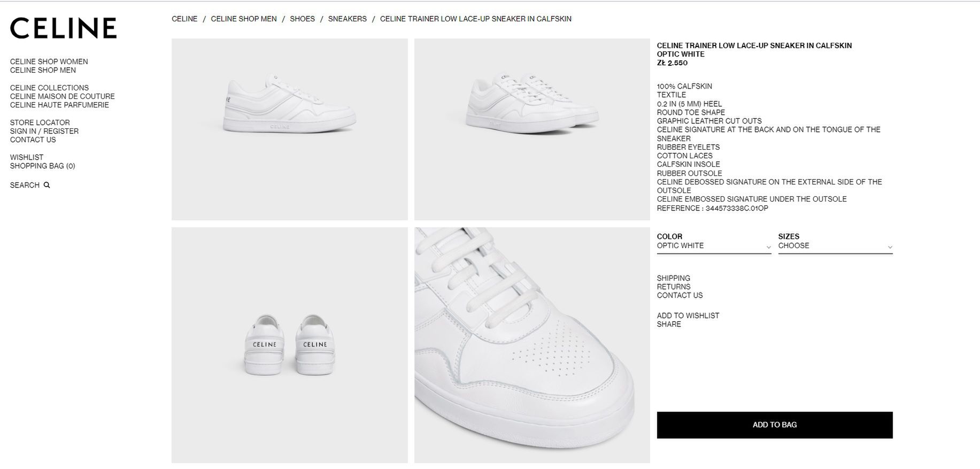View the side-profile sneaker image
Viewport: 980px width, 469px height.
point(289,129)
